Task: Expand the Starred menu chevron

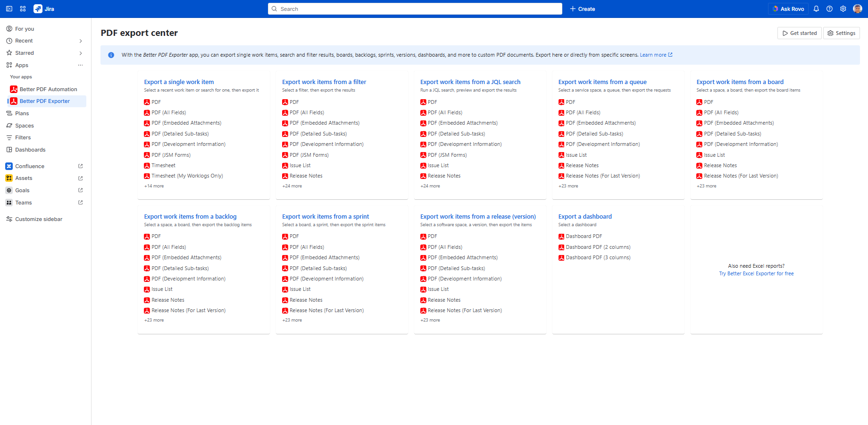Action: point(80,53)
